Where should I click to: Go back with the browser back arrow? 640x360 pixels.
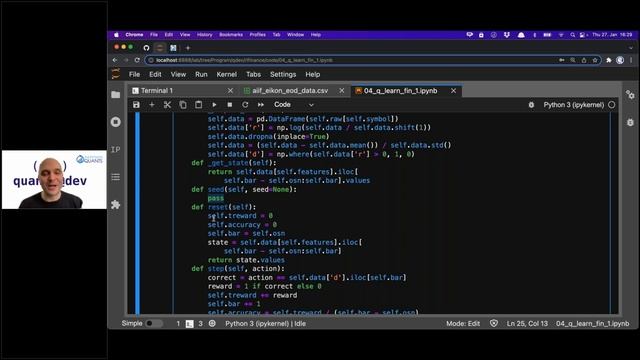pos(115,60)
